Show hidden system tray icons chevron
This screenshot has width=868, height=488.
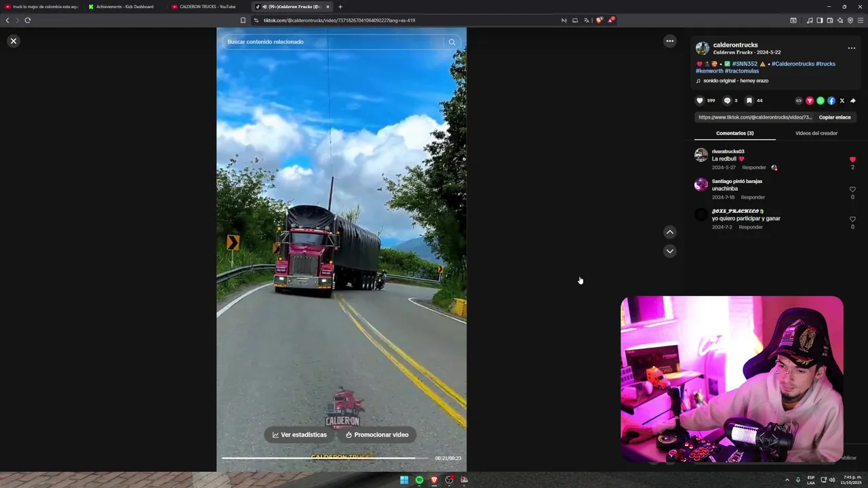(x=787, y=480)
